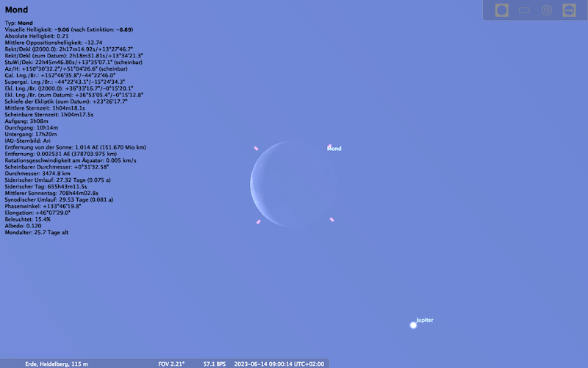Open location 'Erde, Heidelberg, 115 m'
588x368 pixels.
pyautogui.click(x=57, y=364)
